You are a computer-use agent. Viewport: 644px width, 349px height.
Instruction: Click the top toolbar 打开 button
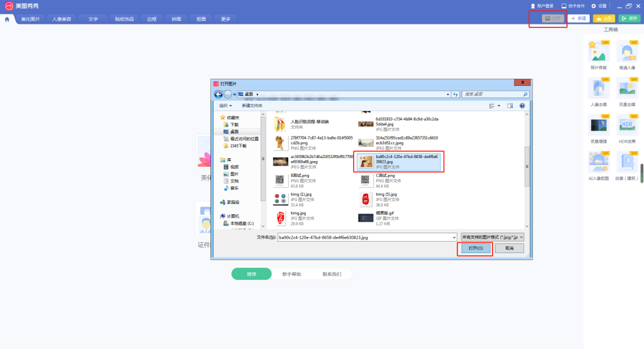click(x=553, y=18)
